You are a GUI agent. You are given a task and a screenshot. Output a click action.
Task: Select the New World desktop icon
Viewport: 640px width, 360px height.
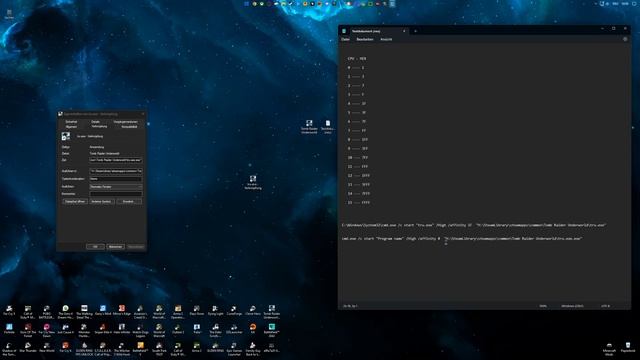click(x=47, y=347)
